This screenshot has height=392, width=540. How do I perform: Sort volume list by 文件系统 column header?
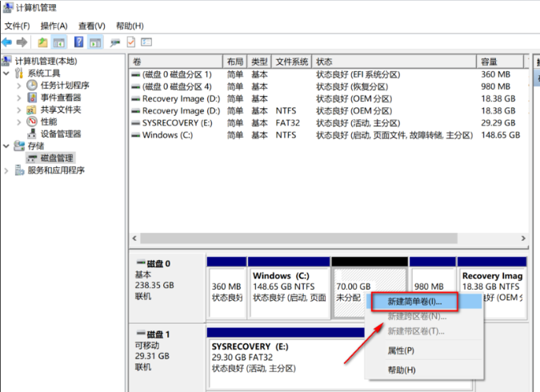point(292,62)
